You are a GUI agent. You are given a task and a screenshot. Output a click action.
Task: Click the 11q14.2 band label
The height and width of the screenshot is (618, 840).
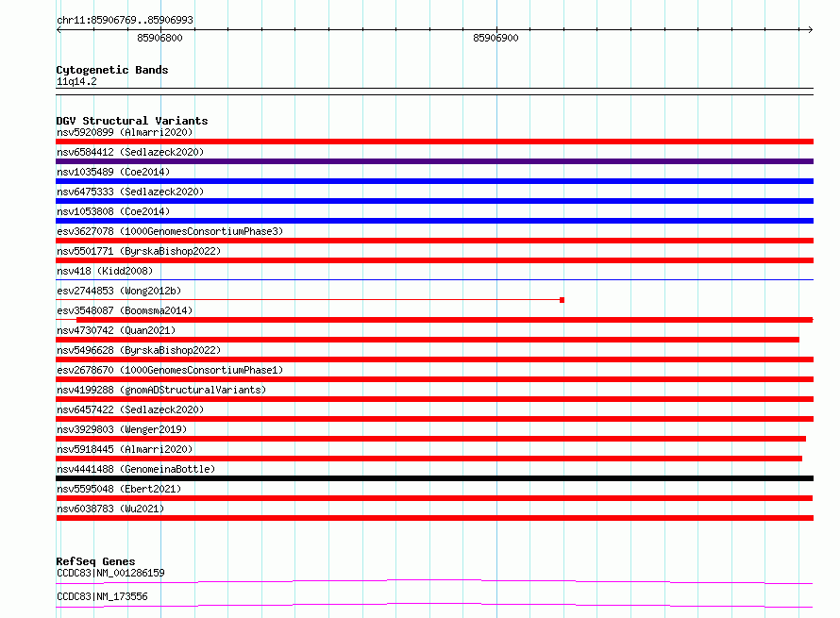(76, 81)
